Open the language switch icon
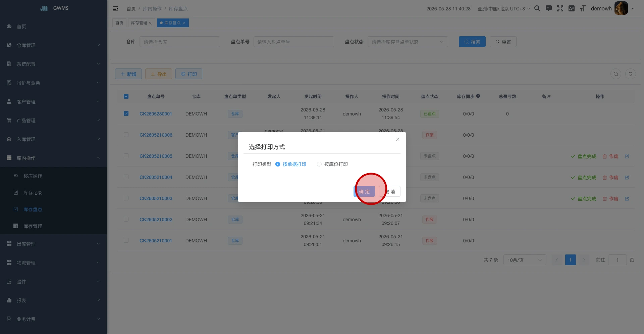644x334 pixels. pos(572,8)
